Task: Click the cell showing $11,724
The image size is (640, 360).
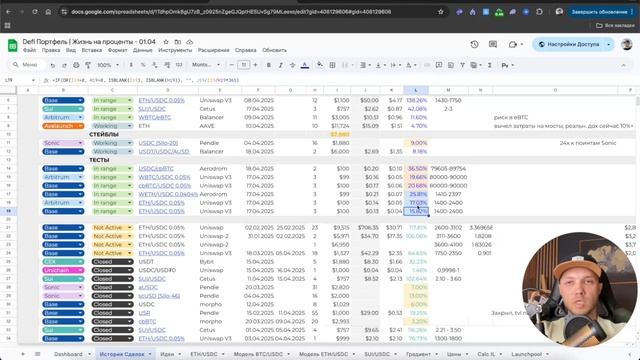Action: point(337,126)
